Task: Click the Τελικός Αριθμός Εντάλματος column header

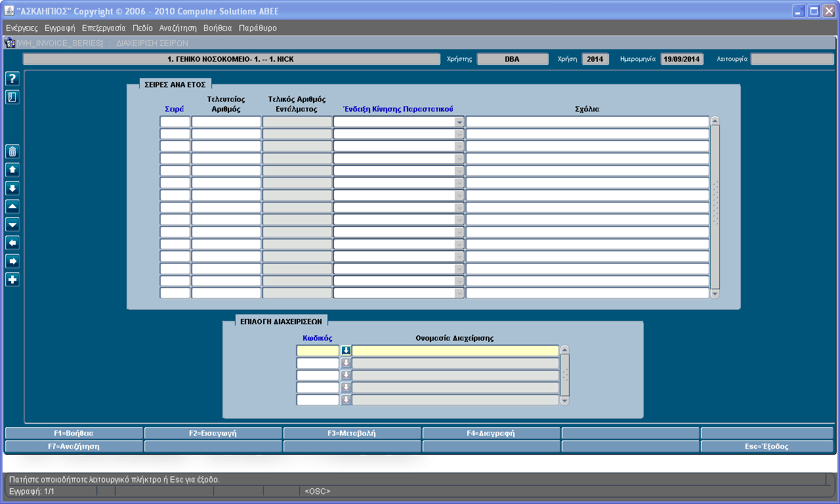Action: point(297,104)
